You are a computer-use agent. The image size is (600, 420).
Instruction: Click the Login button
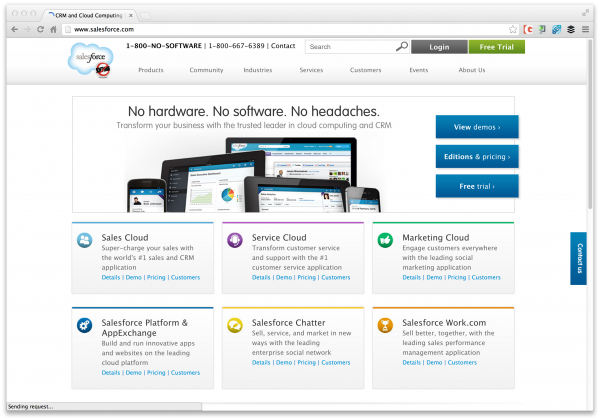coord(439,47)
